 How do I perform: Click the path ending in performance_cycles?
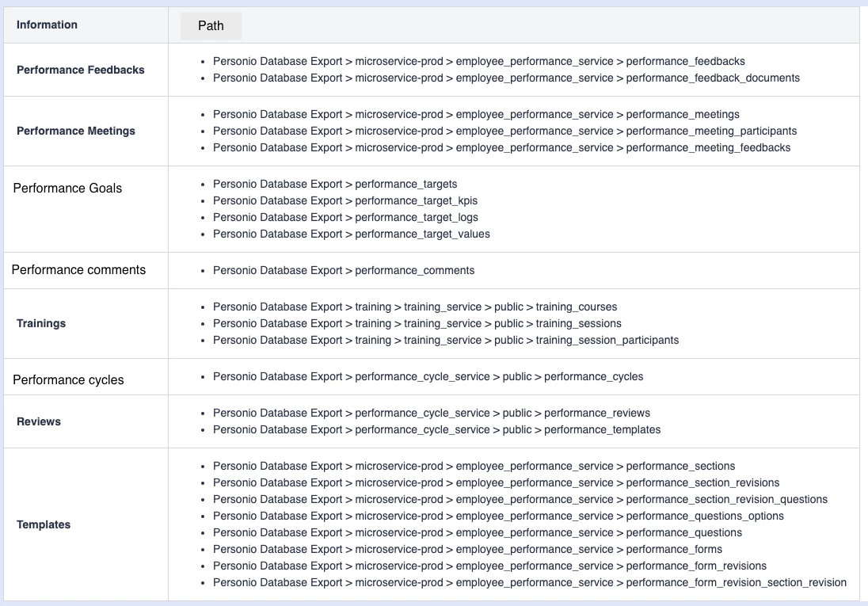coord(428,377)
